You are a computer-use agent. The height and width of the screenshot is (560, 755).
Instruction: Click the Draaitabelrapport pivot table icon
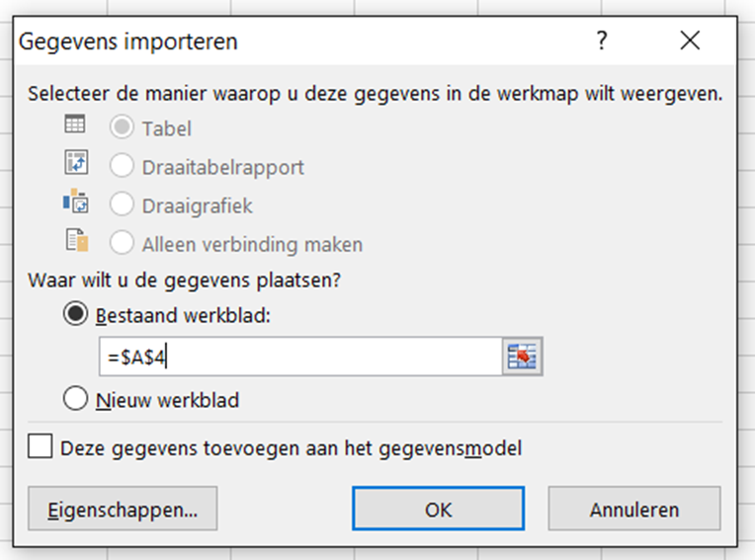pyautogui.click(x=76, y=162)
